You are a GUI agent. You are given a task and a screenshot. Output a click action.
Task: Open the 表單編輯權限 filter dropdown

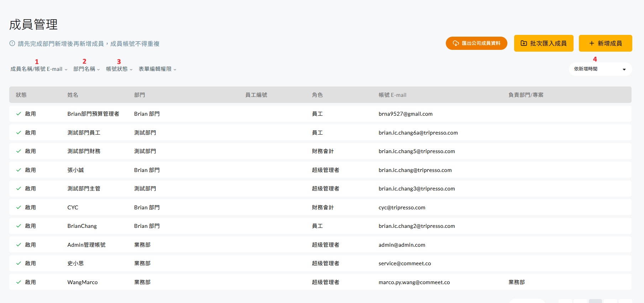157,69
